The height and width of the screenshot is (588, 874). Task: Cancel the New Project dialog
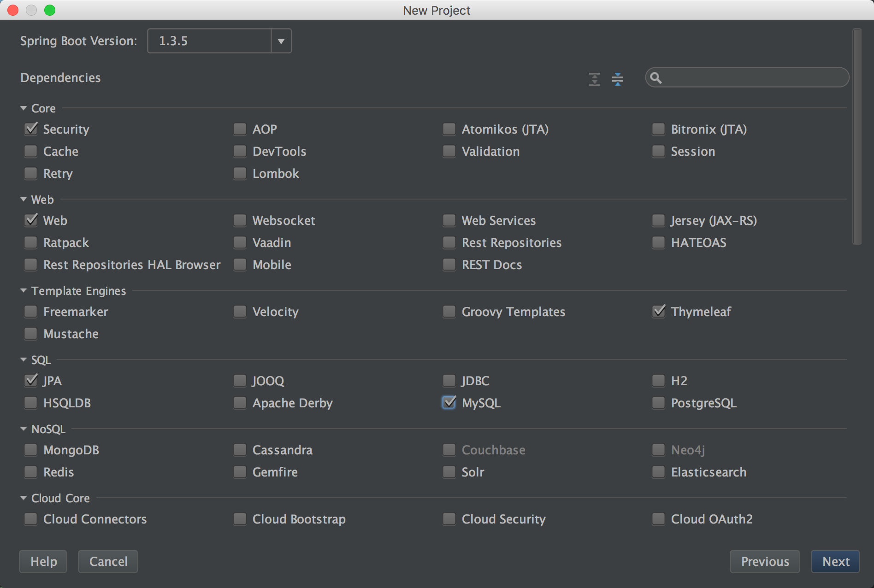pos(108,561)
